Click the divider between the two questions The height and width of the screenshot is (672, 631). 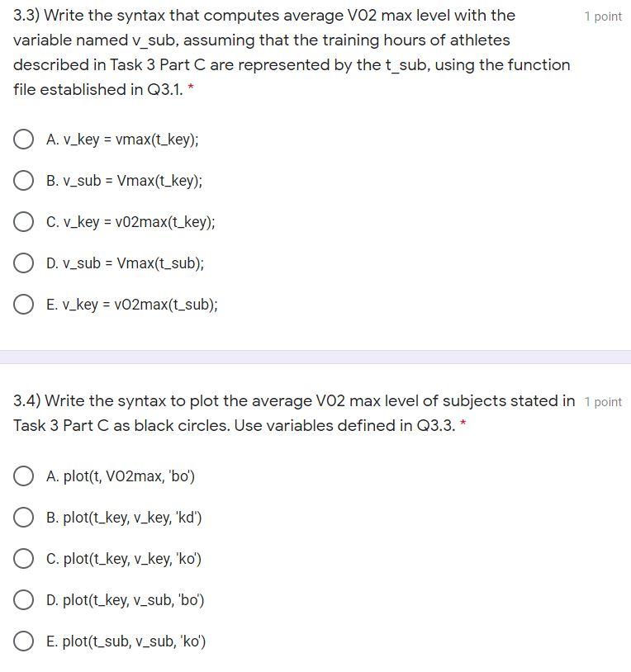315,357
